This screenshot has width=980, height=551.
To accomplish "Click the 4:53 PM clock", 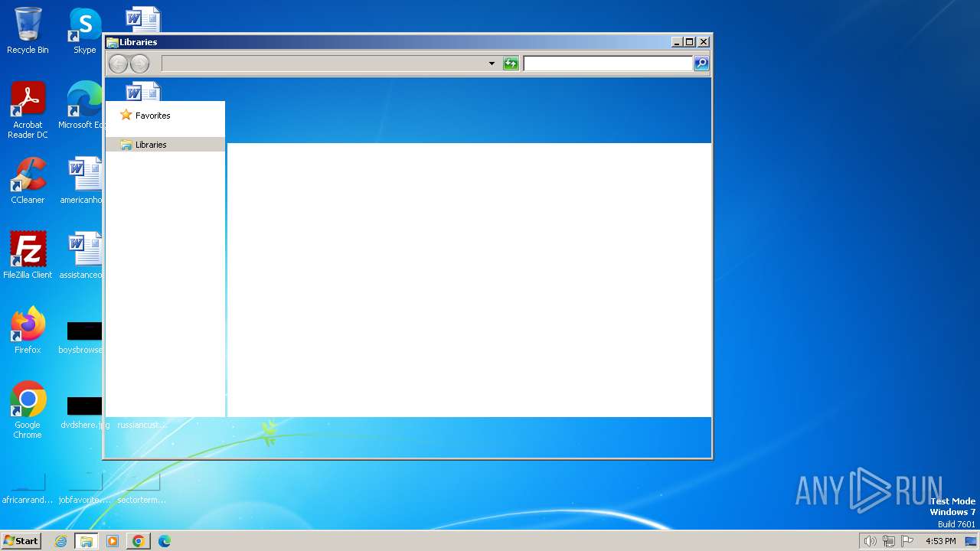I will (940, 541).
